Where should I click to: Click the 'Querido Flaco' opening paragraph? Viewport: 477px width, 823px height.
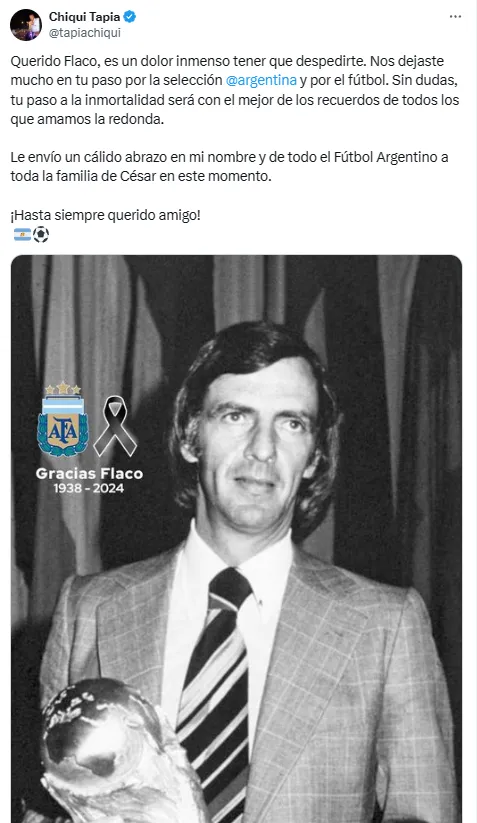coord(235,90)
